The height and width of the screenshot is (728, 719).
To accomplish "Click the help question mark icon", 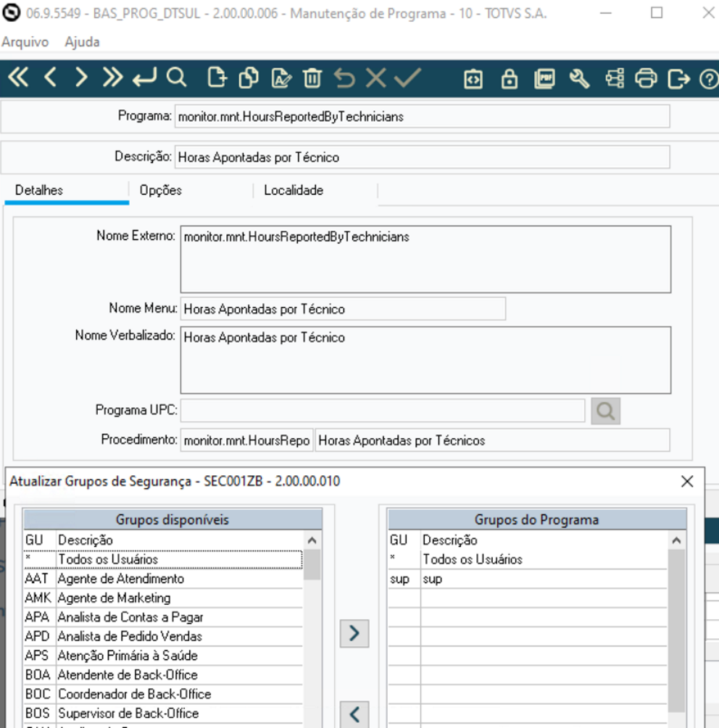I will tap(708, 78).
